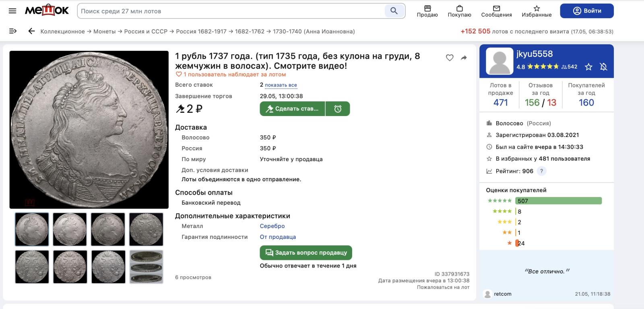Open Россия 1682-1917 breadcrumb category
Image resolution: width=644 pixels, height=309 pixels.
(x=201, y=31)
